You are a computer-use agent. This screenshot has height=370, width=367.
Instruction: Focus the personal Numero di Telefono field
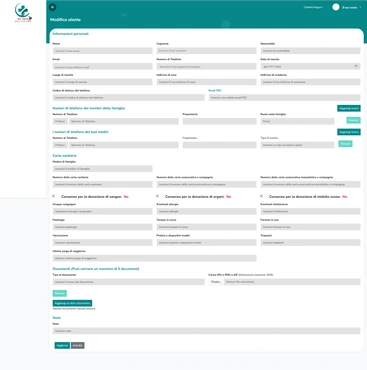point(206,67)
